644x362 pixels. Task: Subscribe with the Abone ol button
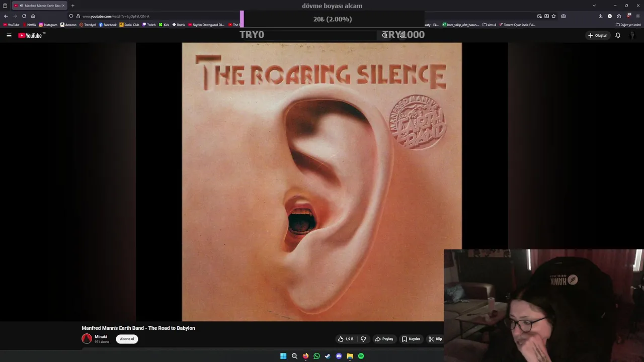point(127,339)
